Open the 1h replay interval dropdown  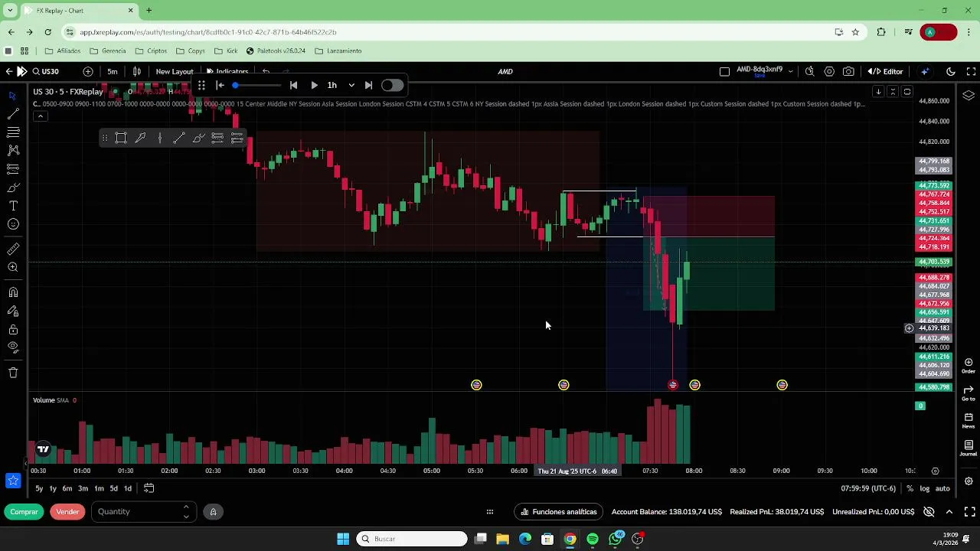341,85
